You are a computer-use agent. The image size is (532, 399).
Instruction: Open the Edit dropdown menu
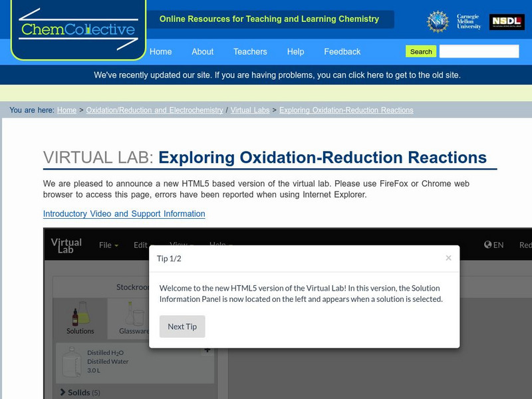[x=140, y=245]
